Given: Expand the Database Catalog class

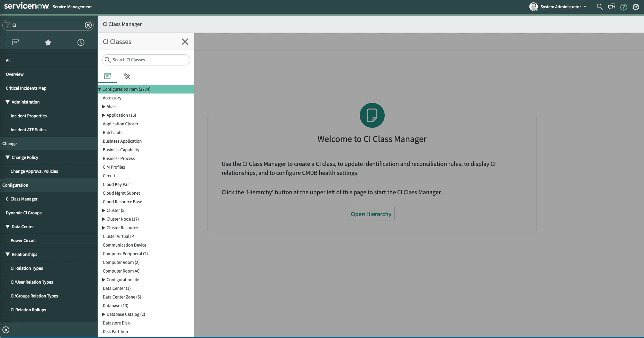Looking at the screenshot, I should [103, 314].
